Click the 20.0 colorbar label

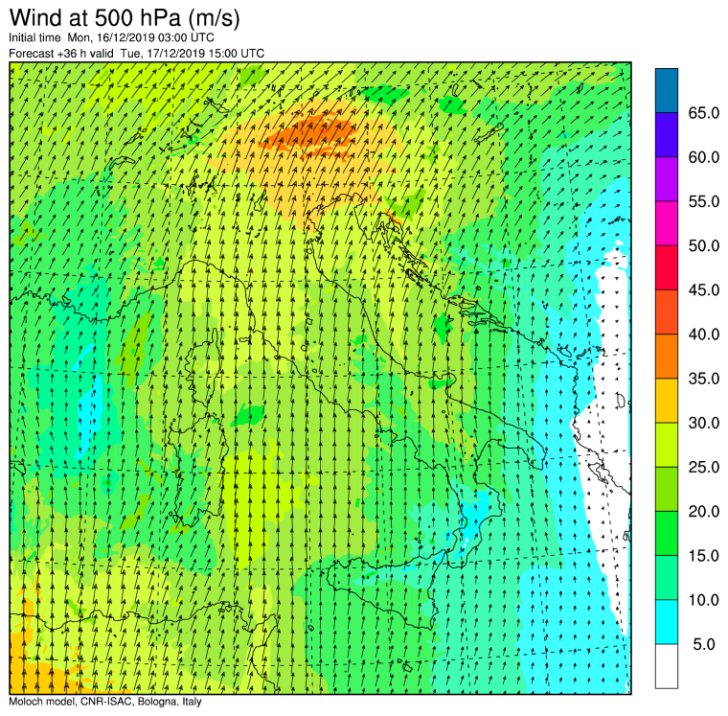(704, 511)
